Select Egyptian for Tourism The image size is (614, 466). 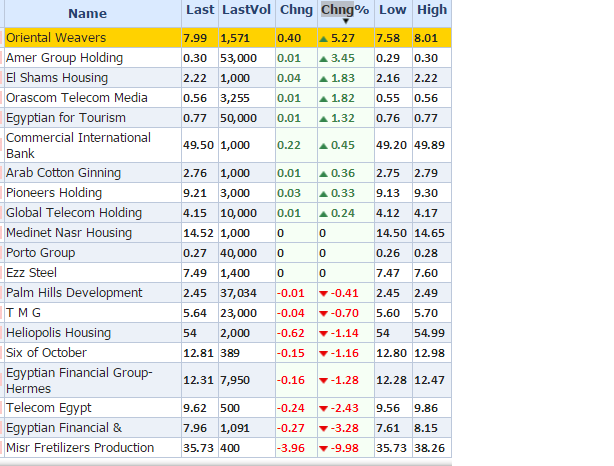tap(66, 117)
